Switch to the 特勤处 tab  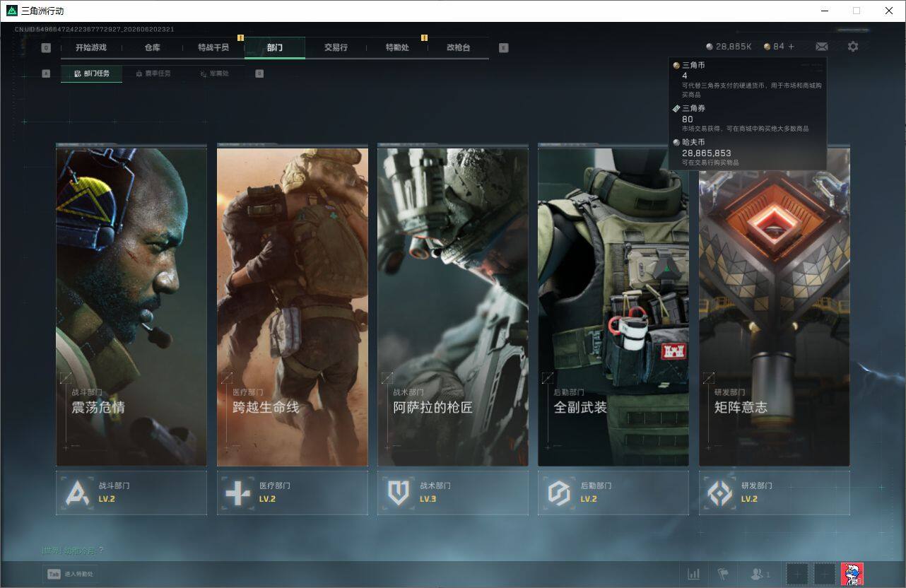click(x=397, y=47)
